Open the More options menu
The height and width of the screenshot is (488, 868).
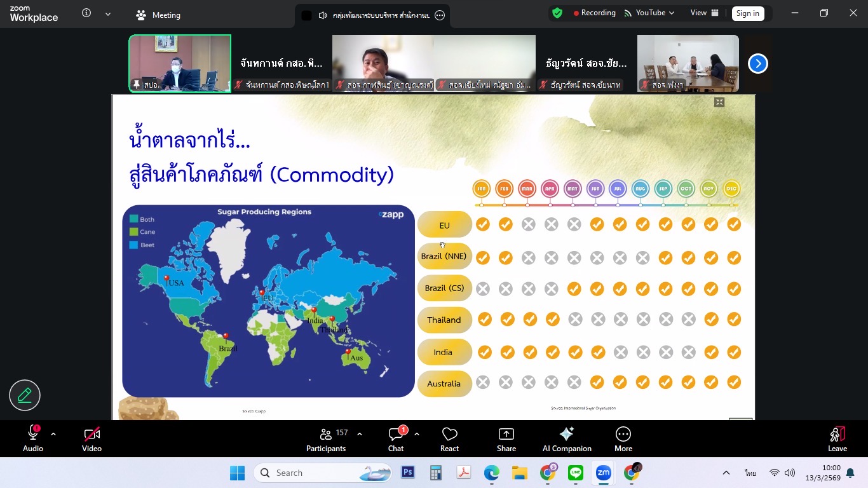(623, 439)
